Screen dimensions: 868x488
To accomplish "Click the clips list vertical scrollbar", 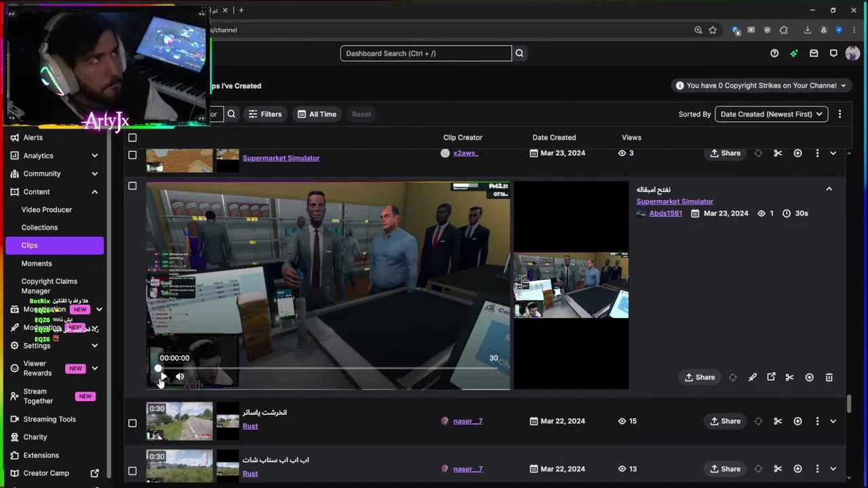I will click(x=848, y=403).
